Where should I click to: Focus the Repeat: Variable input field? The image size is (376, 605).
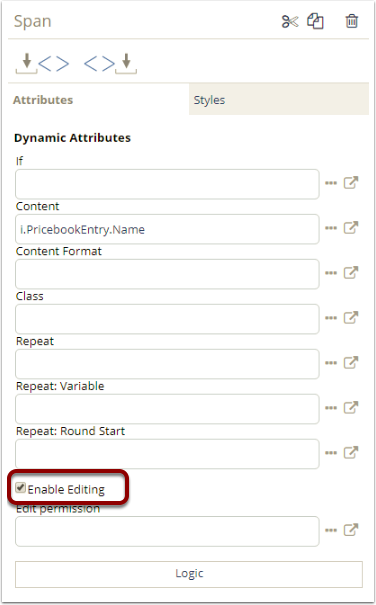[167, 409]
